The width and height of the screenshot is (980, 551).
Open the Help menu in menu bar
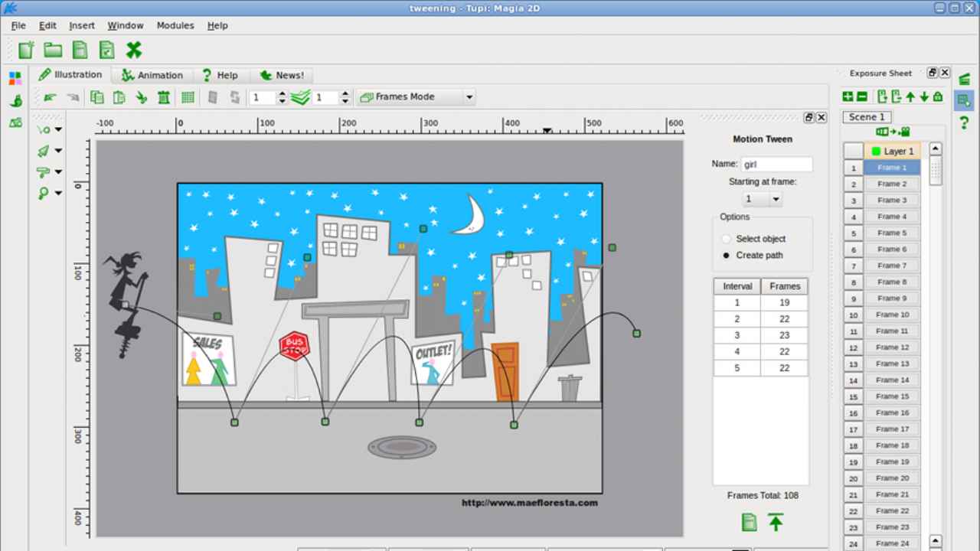pyautogui.click(x=217, y=25)
